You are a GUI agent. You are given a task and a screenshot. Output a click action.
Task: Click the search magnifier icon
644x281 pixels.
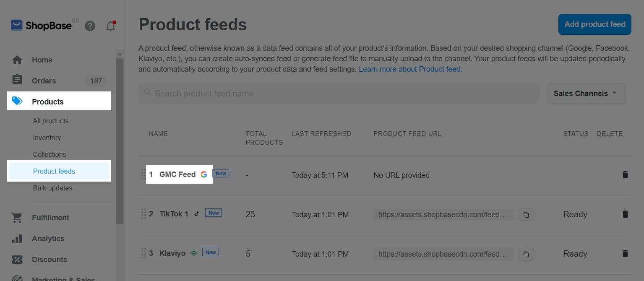click(x=147, y=92)
